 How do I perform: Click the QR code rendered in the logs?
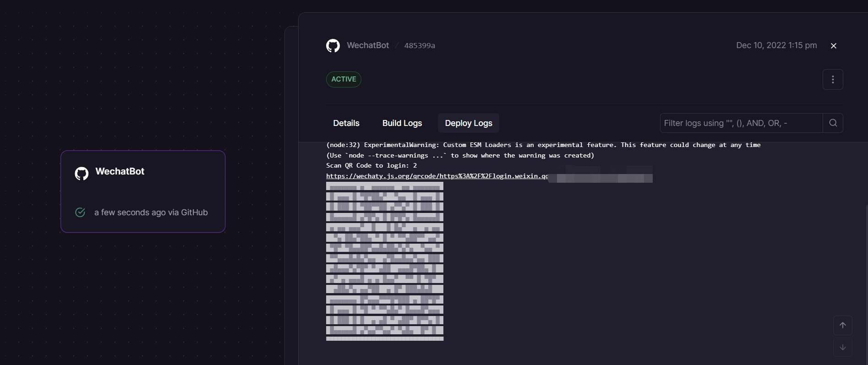tap(385, 261)
